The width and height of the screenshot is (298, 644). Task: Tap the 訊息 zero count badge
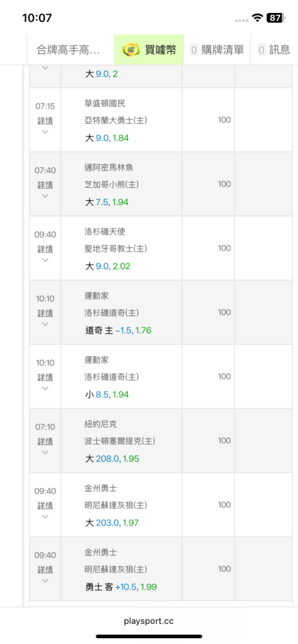[x=262, y=50]
